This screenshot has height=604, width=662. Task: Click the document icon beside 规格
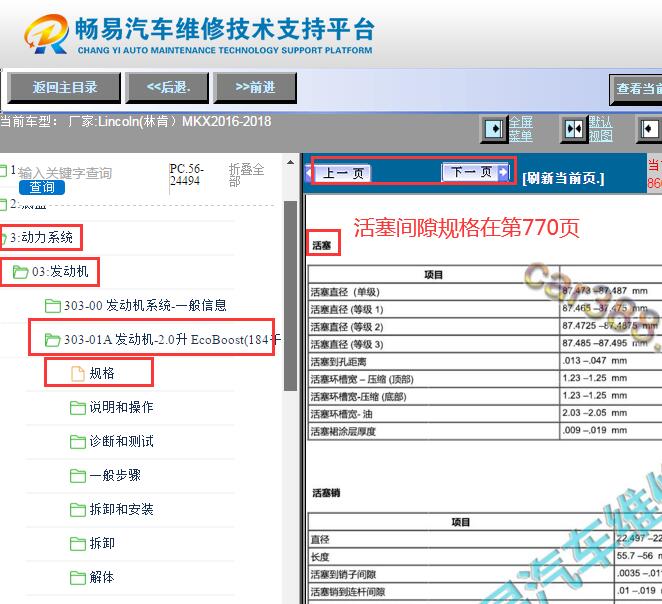[x=78, y=374]
